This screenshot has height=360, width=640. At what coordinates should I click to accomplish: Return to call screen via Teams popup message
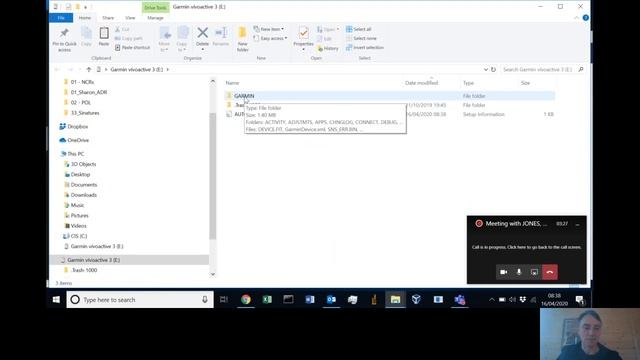pyautogui.click(x=527, y=247)
